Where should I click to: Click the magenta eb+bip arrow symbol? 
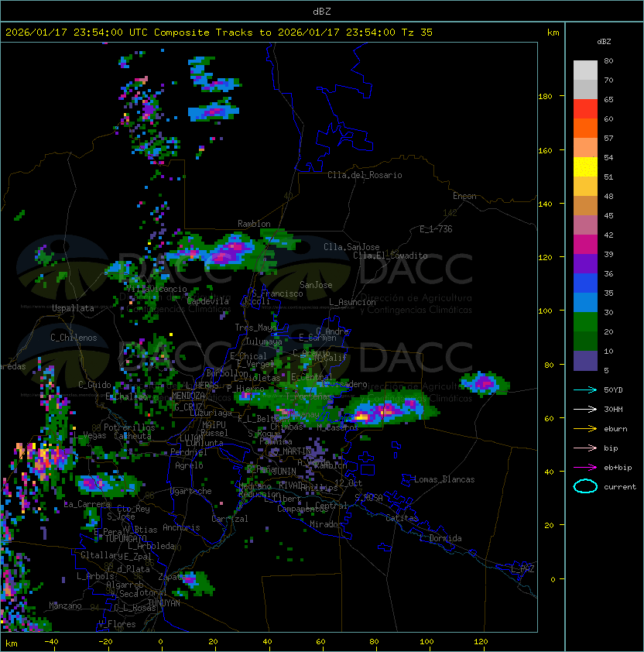pos(585,468)
